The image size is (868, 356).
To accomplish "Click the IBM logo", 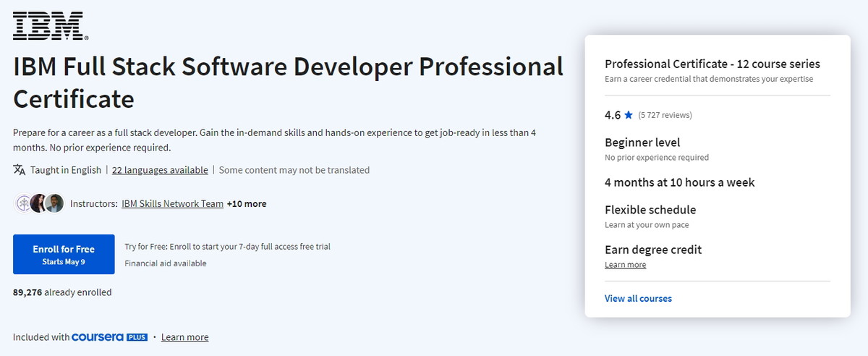I will point(51,25).
